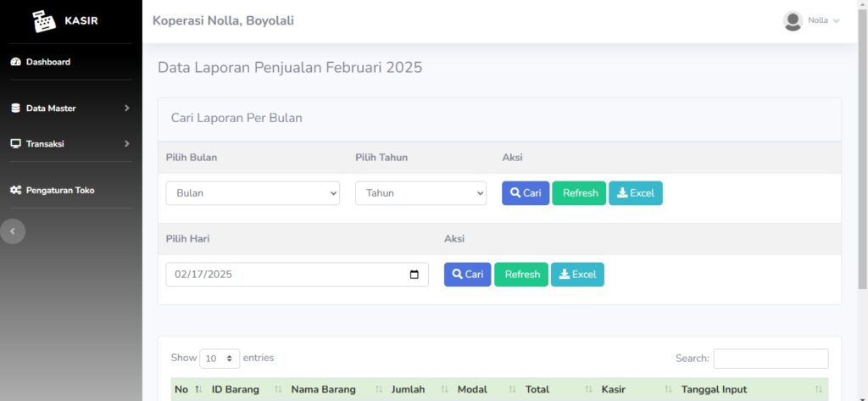868x401 pixels.
Task: Open the Bulan month dropdown
Action: 253,193
